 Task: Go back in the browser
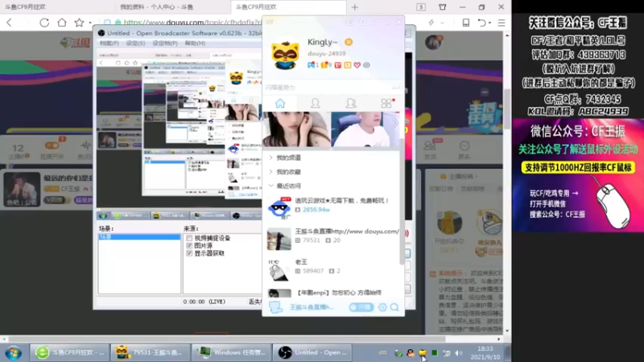pyautogui.click(x=10, y=23)
